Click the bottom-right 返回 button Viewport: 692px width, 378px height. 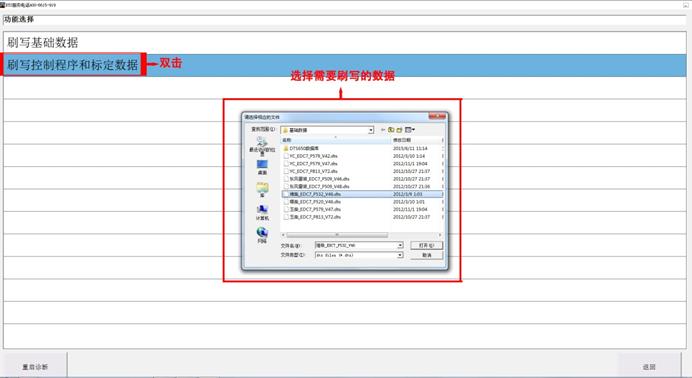[649, 367]
